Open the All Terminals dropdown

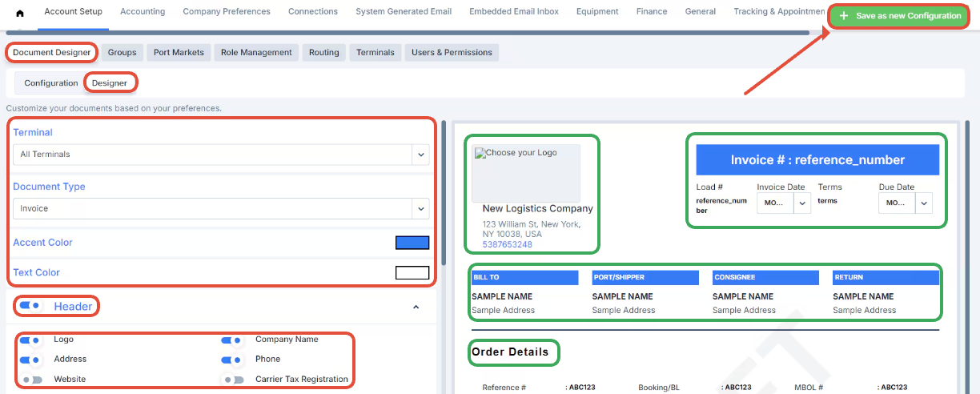(x=221, y=155)
